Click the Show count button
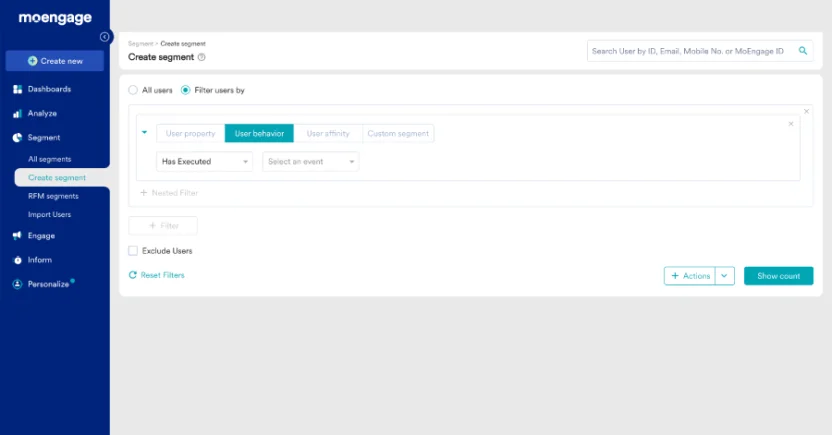832x435 pixels. tap(778, 276)
